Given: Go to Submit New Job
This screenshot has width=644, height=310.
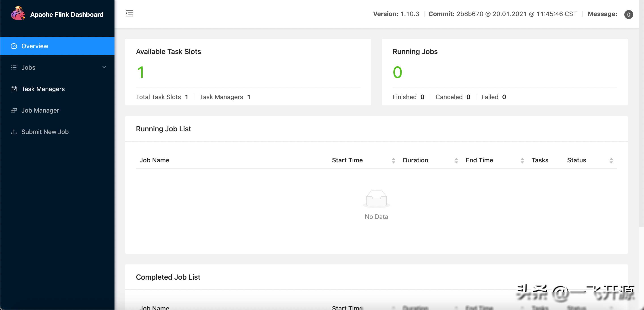Looking at the screenshot, I should click(x=57, y=132).
